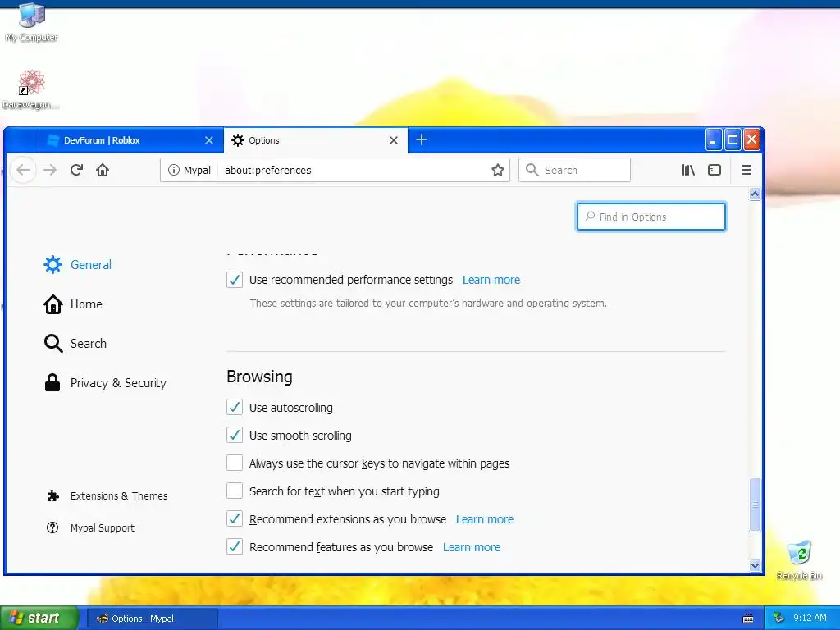
Task: Click the magnifier icon in Search box
Action: click(532, 171)
